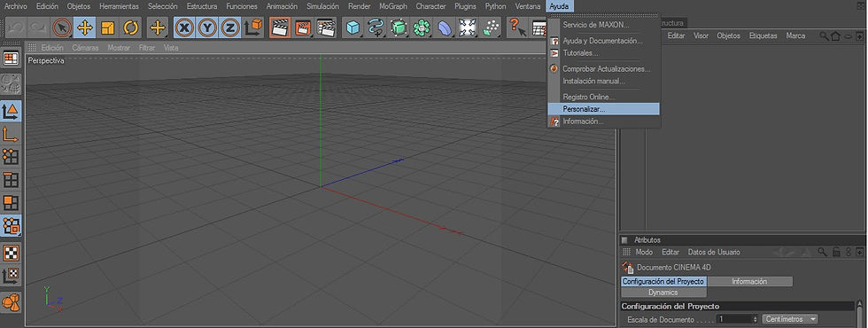868x328 pixels.
Task: Click the orange primitives shapes icon at bottom
Action: [11, 302]
